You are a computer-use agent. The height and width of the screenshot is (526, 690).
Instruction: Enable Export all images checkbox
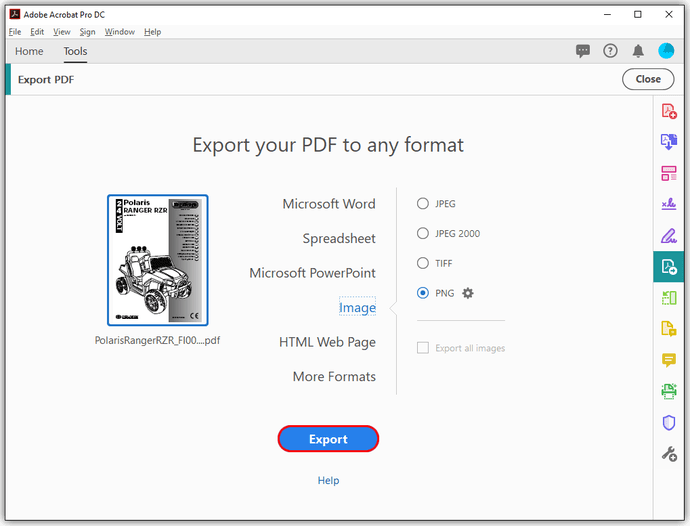click(423, 348)
